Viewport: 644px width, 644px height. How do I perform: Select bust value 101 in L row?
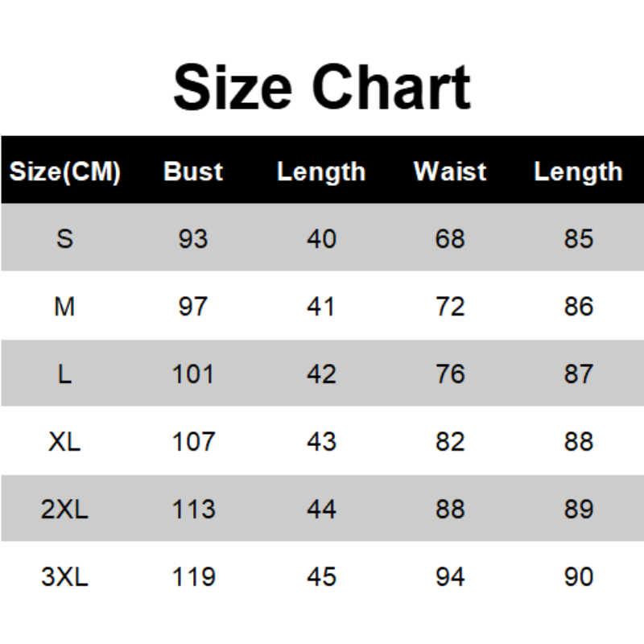(x=193, y=374)
